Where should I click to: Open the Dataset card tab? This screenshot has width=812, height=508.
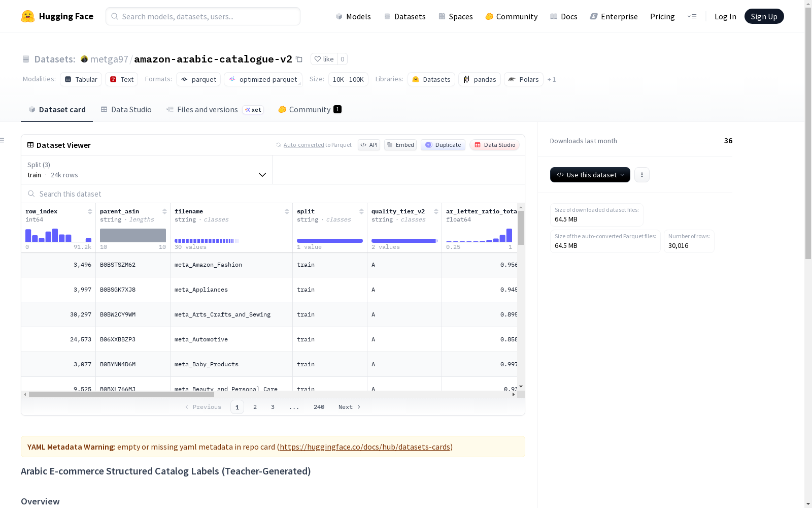coord(57,109)
